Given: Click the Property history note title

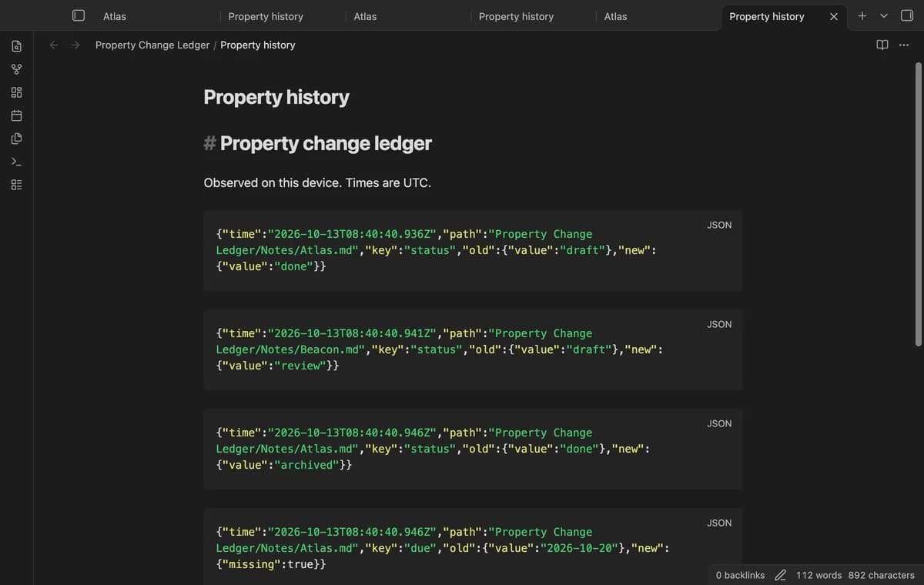Looking at the screenshot, I should click(x=276, y=97).
